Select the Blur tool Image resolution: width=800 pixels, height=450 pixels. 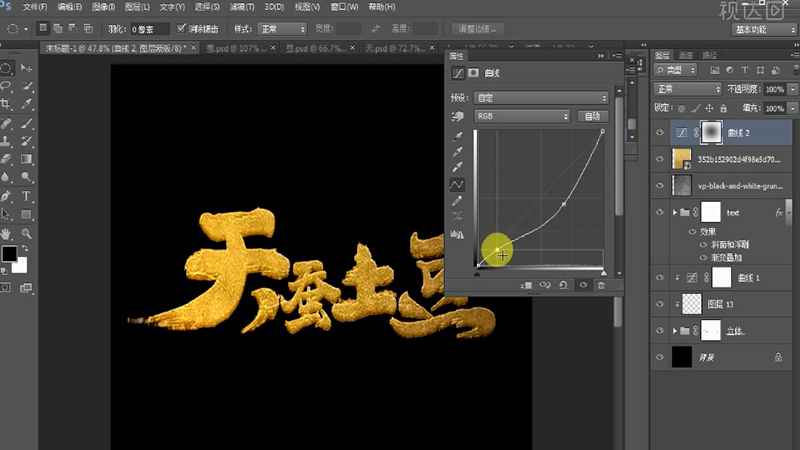[6, 178]
